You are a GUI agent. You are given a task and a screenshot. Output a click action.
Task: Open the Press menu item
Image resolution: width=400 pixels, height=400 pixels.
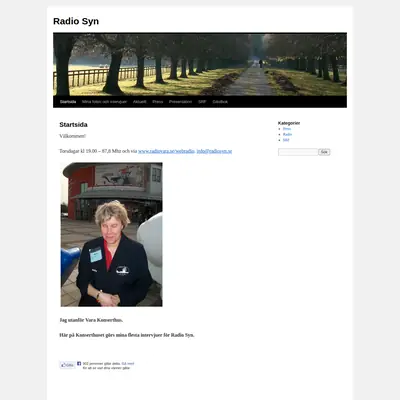point(158,102)
